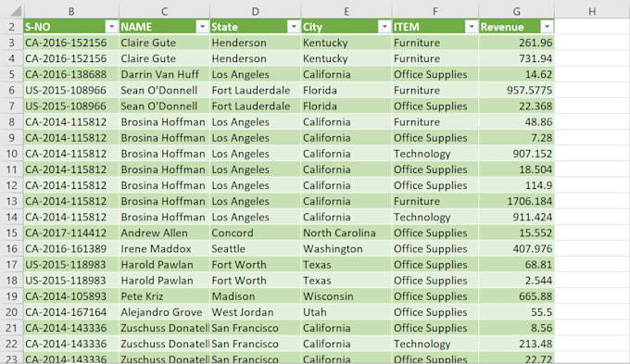Select revenue value 1706.184

point(517,201)
